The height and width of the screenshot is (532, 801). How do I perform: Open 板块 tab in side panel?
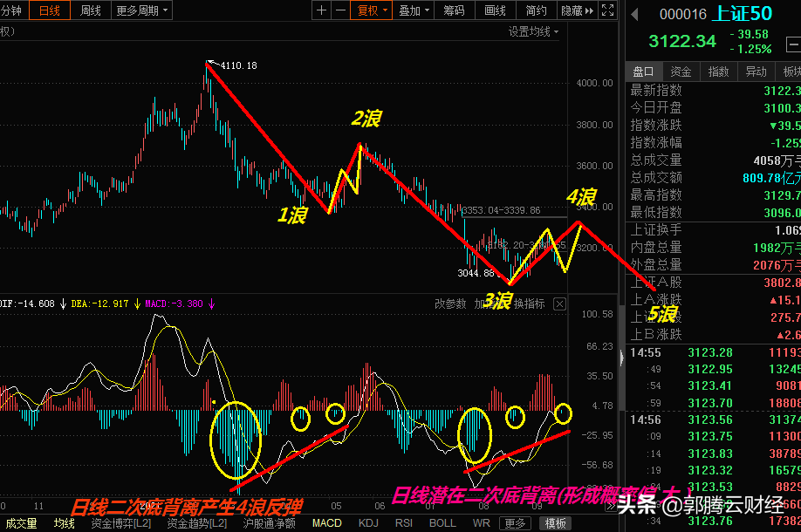coord(791,72)
